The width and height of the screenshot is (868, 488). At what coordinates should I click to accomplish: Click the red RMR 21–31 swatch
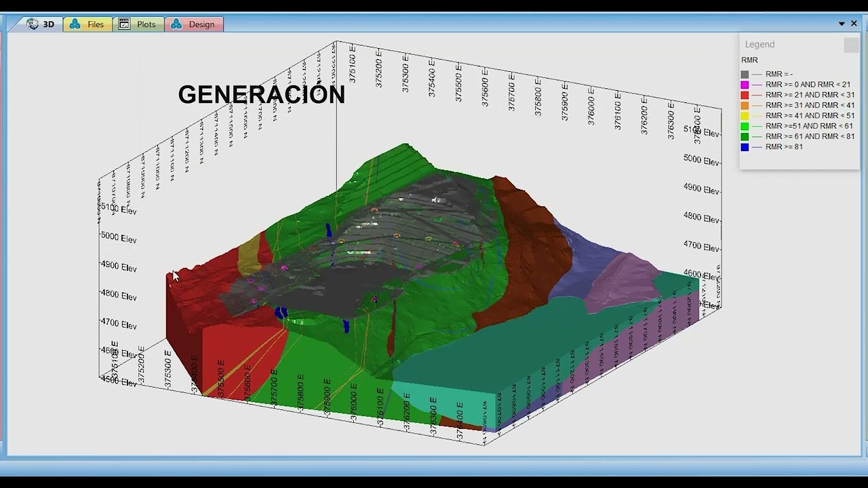pos(745,95)
